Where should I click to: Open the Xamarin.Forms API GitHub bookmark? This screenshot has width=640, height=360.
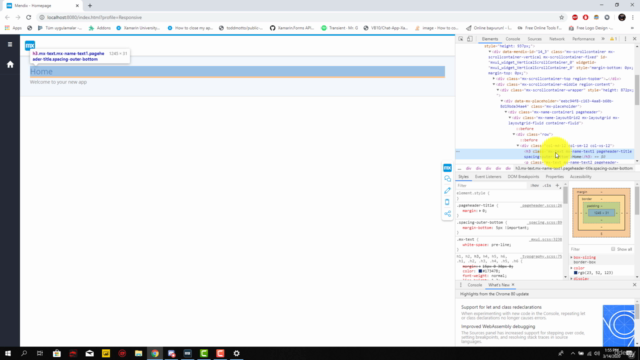[x=291, y=28]
